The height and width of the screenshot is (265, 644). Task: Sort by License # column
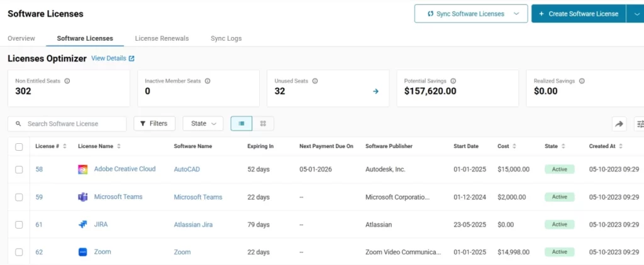coord(65,146)
